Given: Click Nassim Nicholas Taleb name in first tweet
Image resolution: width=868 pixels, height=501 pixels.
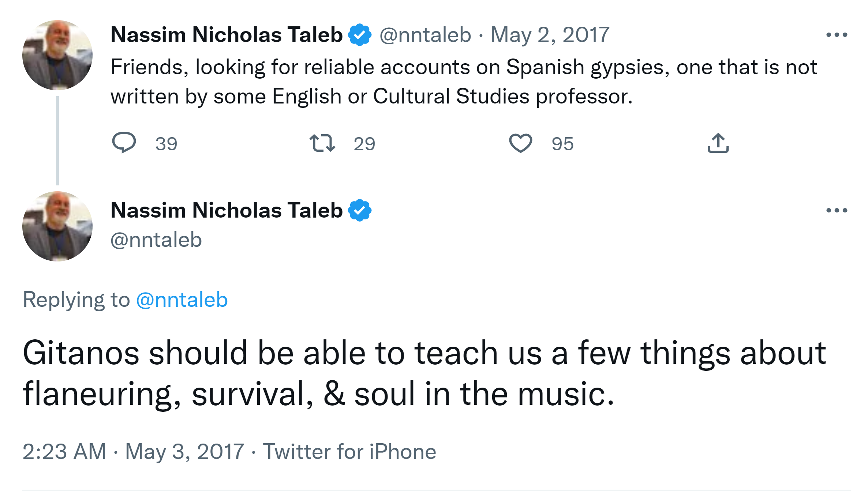Looking at the screenshot, I should coord(227,35).
